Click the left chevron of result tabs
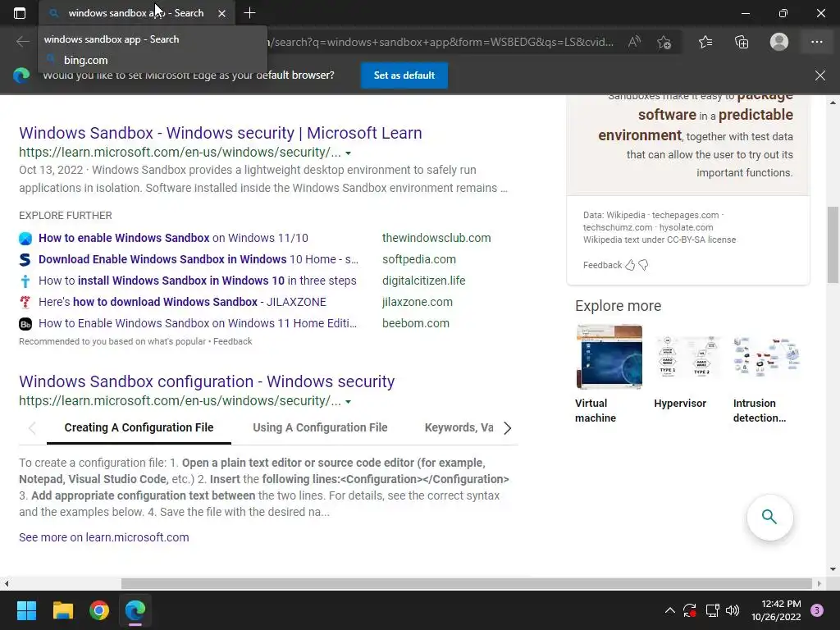Viewport: 840px width, 630px height. (x=32, y=428)
